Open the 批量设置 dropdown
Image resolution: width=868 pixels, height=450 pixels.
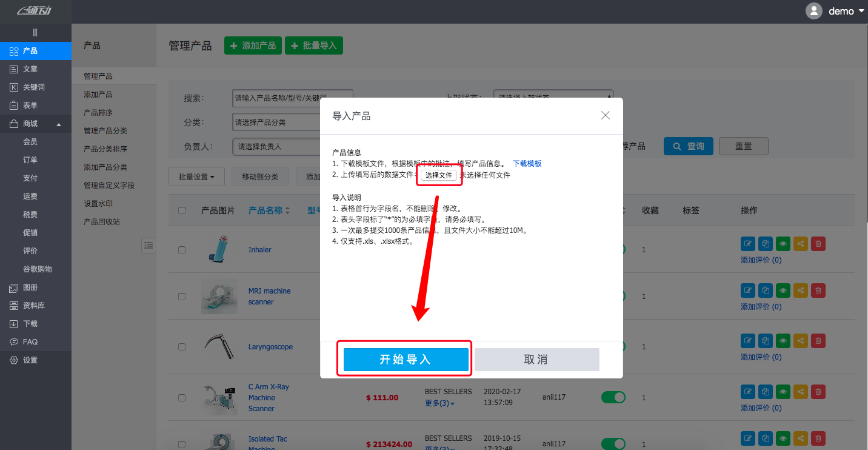tap(196, 176)
